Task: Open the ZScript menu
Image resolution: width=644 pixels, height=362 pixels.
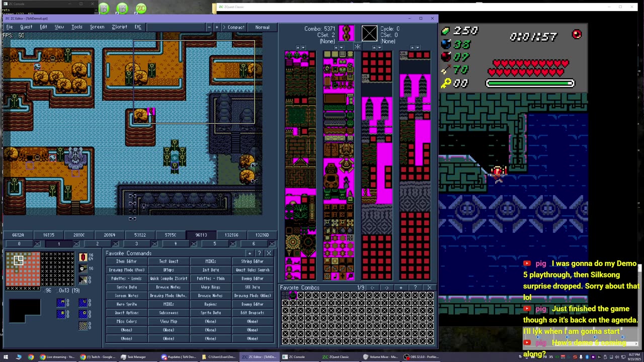Action: pyautogui.click(x=120, y=27)
